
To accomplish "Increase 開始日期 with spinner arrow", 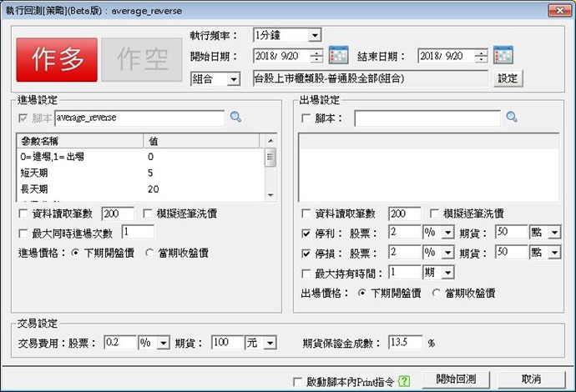I will (316, 53).
